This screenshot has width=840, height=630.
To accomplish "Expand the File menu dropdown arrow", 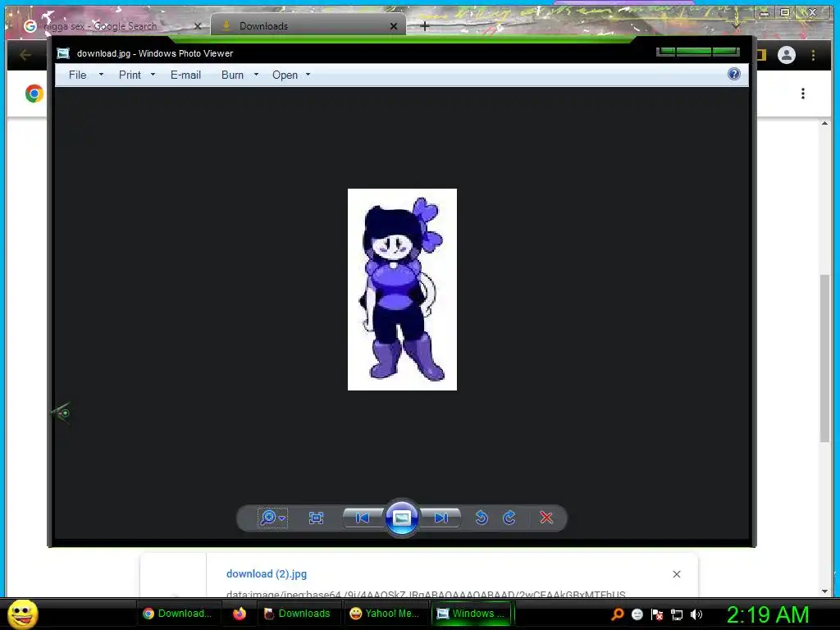I will pyautogui.click(x=101, y=75).
